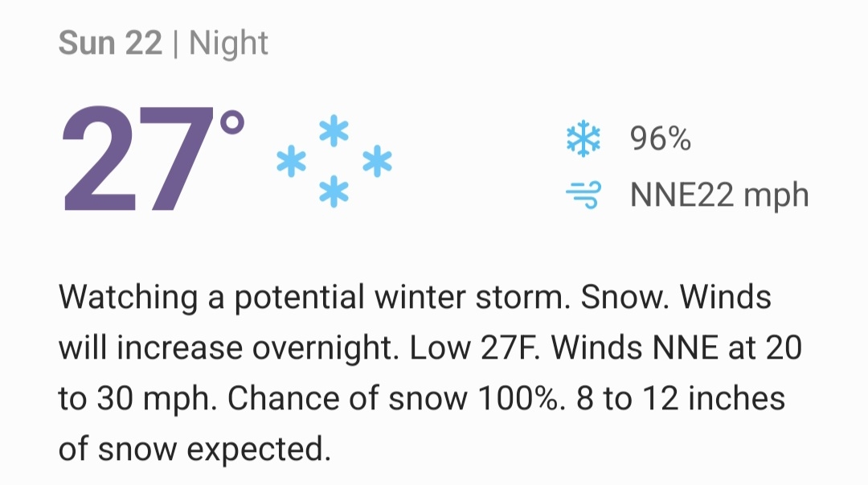Select the Sun 22 date label
Screen dimensions: 868x485
click(x=110, y=43)
